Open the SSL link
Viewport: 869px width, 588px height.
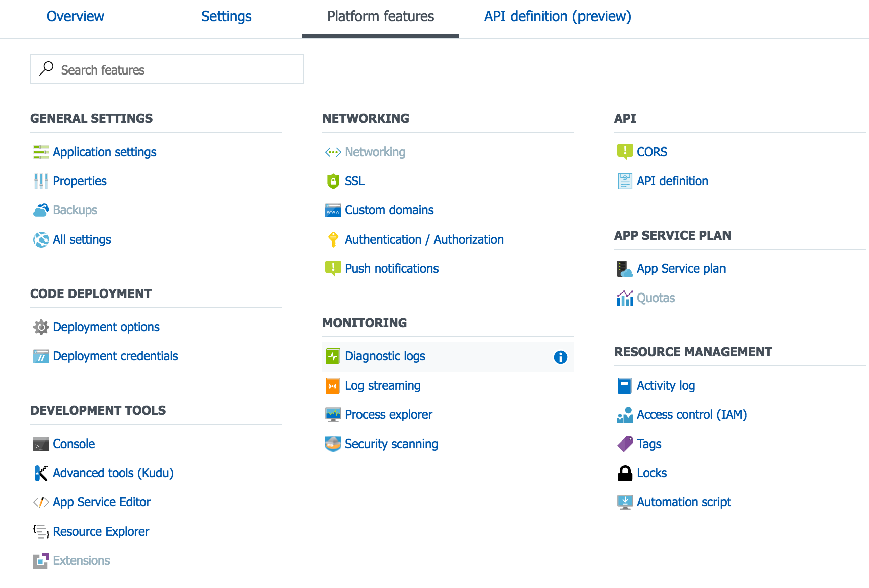pos(354,181)
